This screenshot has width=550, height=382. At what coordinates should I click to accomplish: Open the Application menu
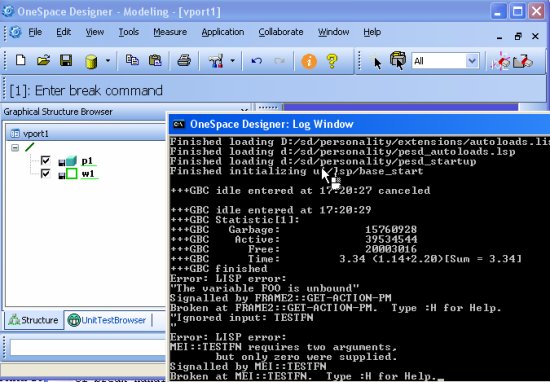223,32
